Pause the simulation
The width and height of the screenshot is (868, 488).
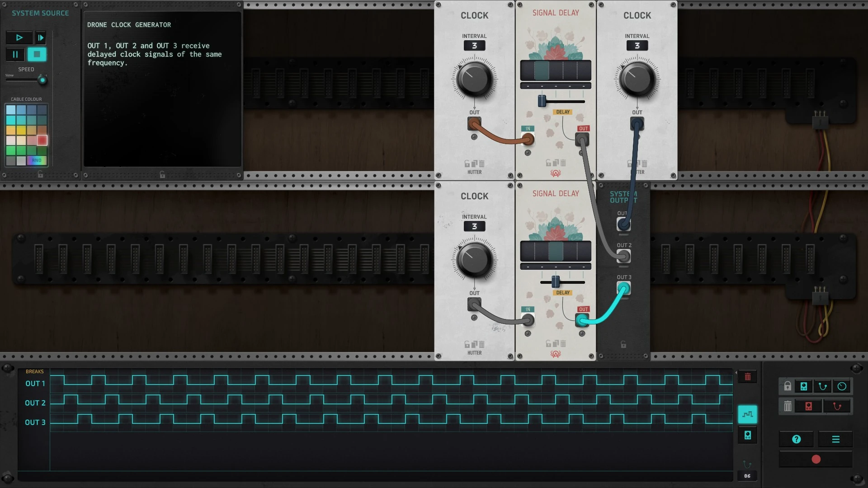click(15, 54)
